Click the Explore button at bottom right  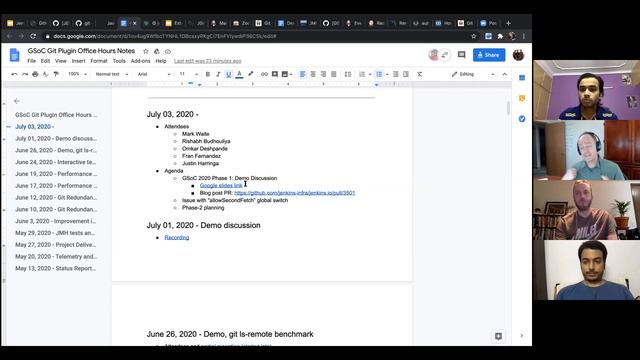(x=498, y=336)
